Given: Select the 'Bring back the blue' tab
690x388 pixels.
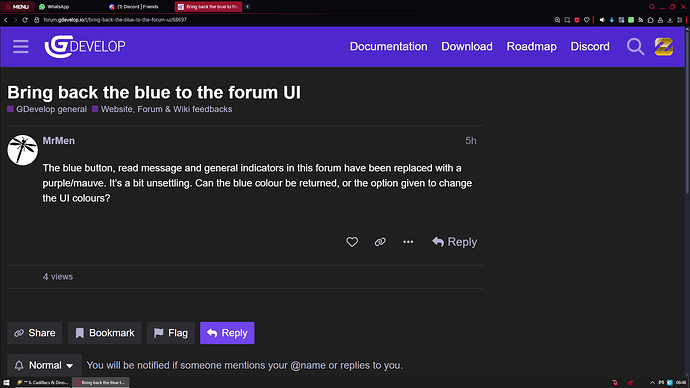Looking at the screenshot, I should (208, 7).
